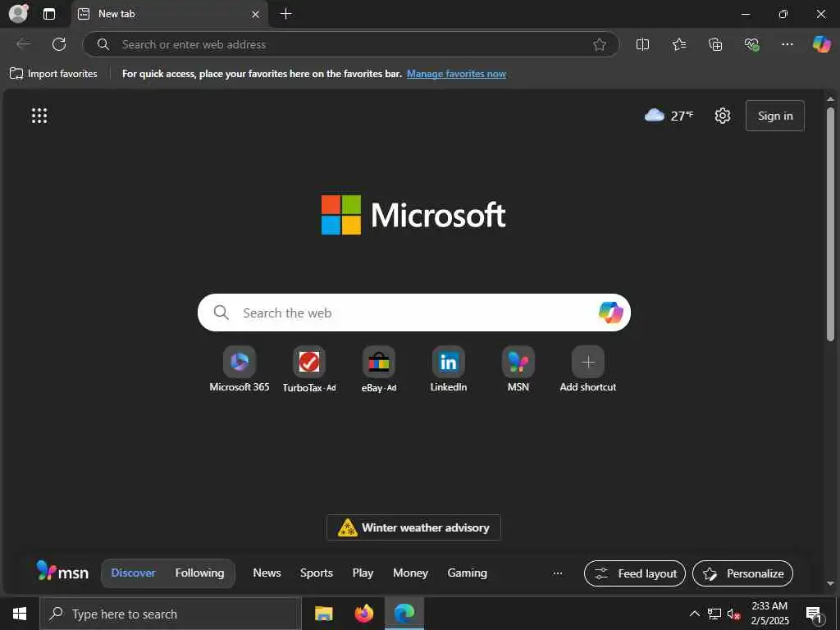
Task: Click the msn logo
Action: [62, 572]
